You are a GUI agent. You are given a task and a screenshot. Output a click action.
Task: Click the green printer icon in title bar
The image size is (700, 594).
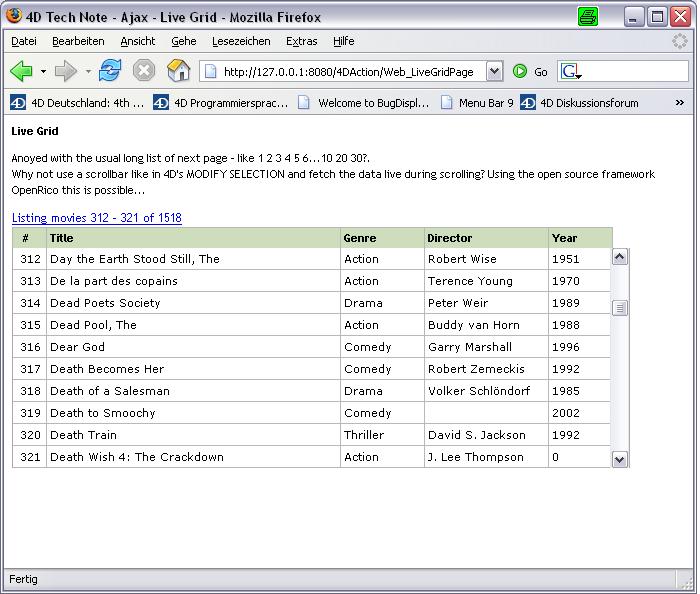[x=588, y=16]
